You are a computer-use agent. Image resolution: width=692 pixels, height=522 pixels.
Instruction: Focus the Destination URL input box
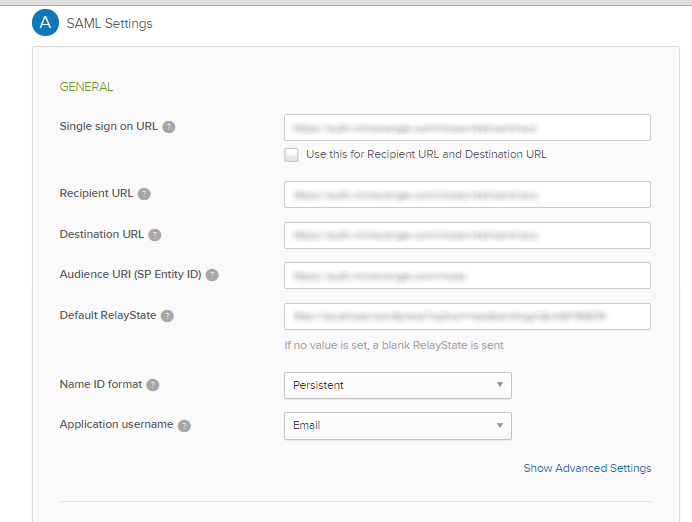[x=467, y=235]
